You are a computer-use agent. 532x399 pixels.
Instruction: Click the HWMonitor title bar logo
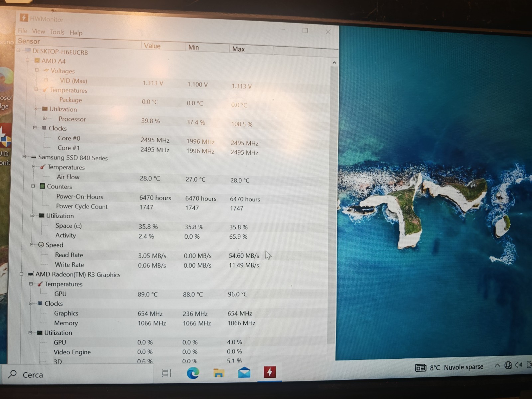24,17
